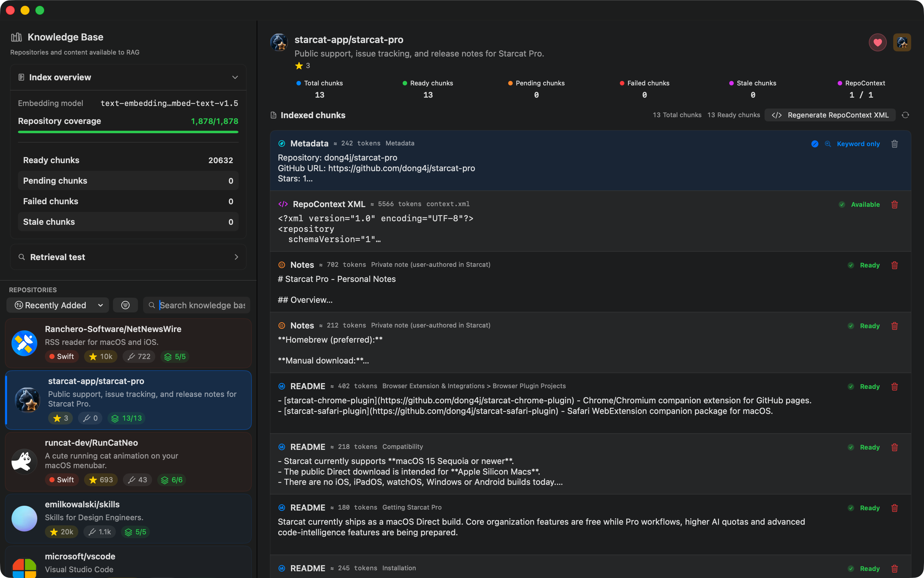Viewport: 924px width, 578px height.
Task: Click the Pending chunks row in overview
Action: click(128, 181)
